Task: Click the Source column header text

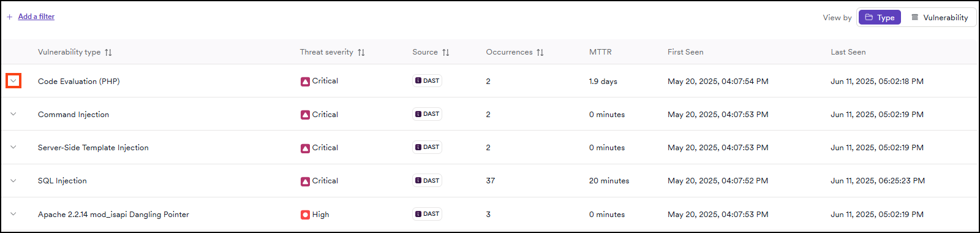Action: click(425, 52)
